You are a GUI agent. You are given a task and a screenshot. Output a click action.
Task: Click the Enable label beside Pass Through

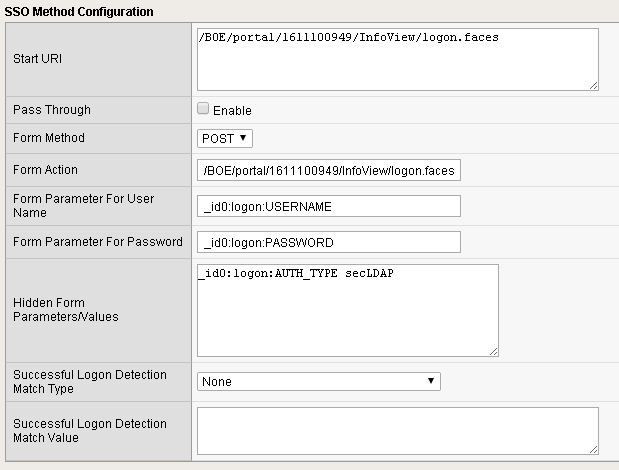pyautogui.click(x=232, y=110)
